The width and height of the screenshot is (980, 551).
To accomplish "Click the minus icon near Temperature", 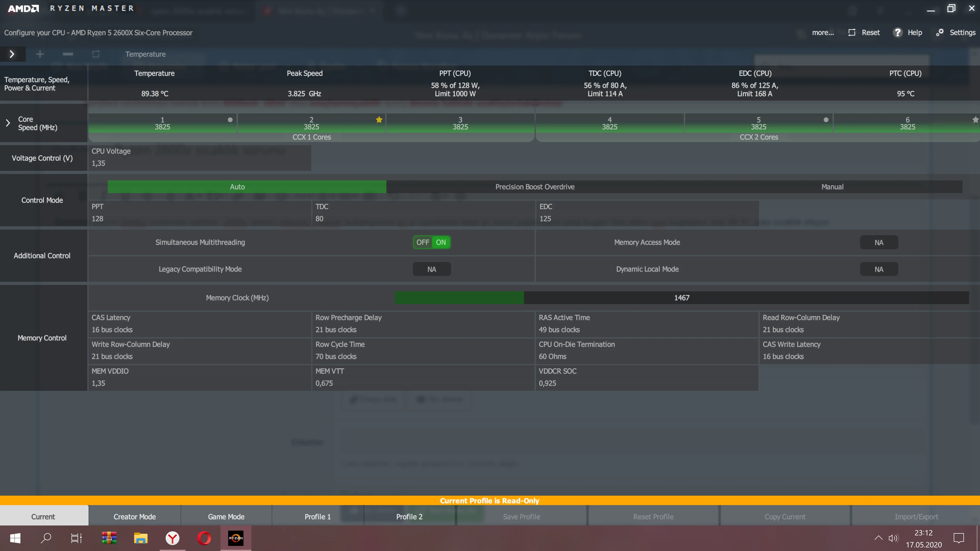I will click(x=68, y=54).
